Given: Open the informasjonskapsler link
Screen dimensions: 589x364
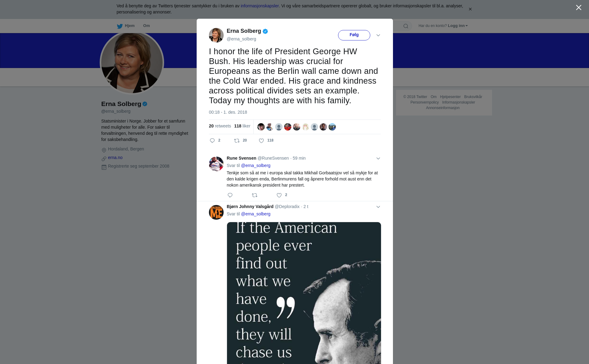Looking at the screenshot, I should (260, 6).
